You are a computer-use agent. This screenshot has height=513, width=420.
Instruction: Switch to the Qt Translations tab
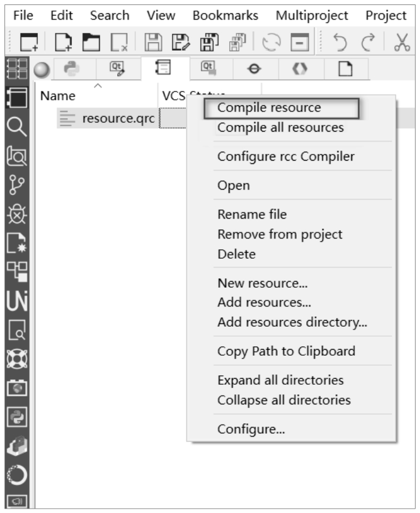pos(209,69)
